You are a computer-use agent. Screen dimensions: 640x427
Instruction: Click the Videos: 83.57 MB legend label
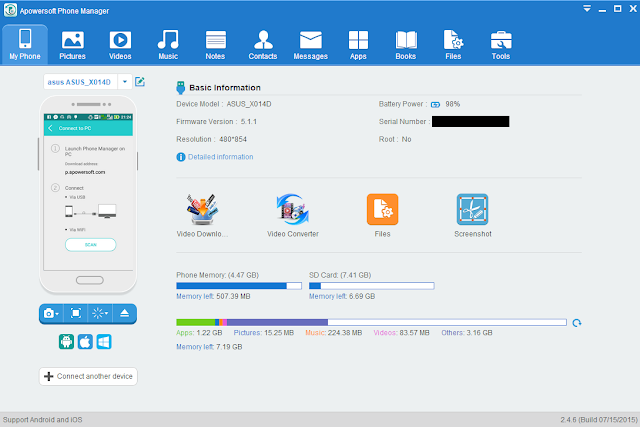tap(401, 333)
